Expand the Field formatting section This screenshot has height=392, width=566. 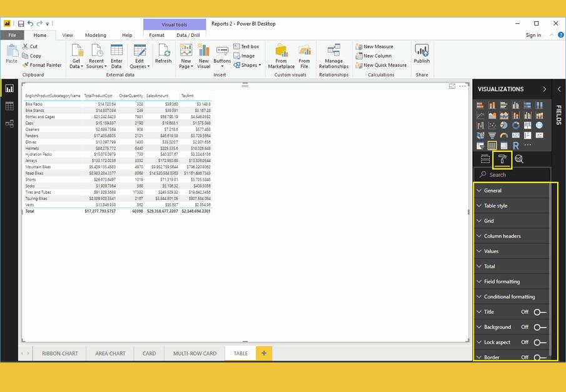point(512,281)
